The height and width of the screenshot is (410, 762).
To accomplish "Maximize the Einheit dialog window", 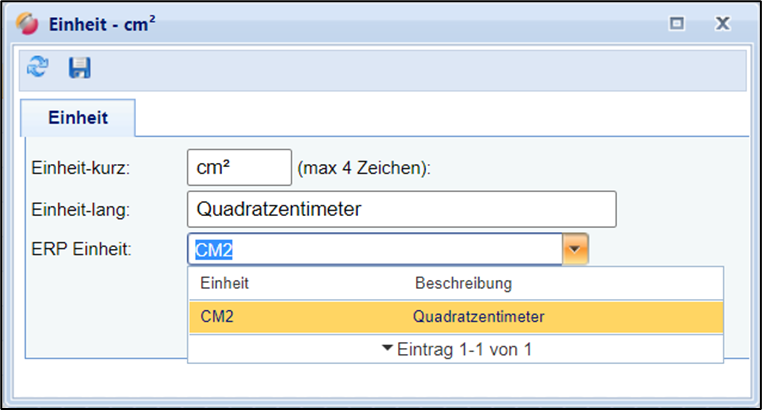I will pyautogui.click(x=677, y=22).
